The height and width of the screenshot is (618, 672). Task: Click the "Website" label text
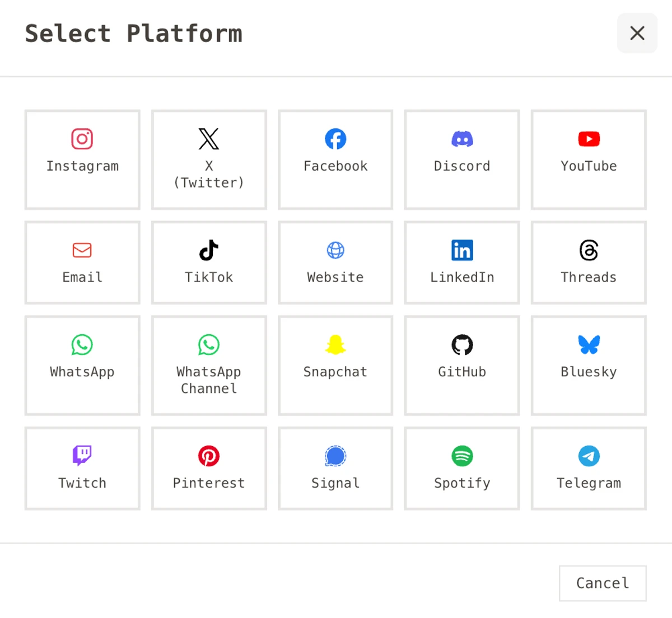point(335,278)
